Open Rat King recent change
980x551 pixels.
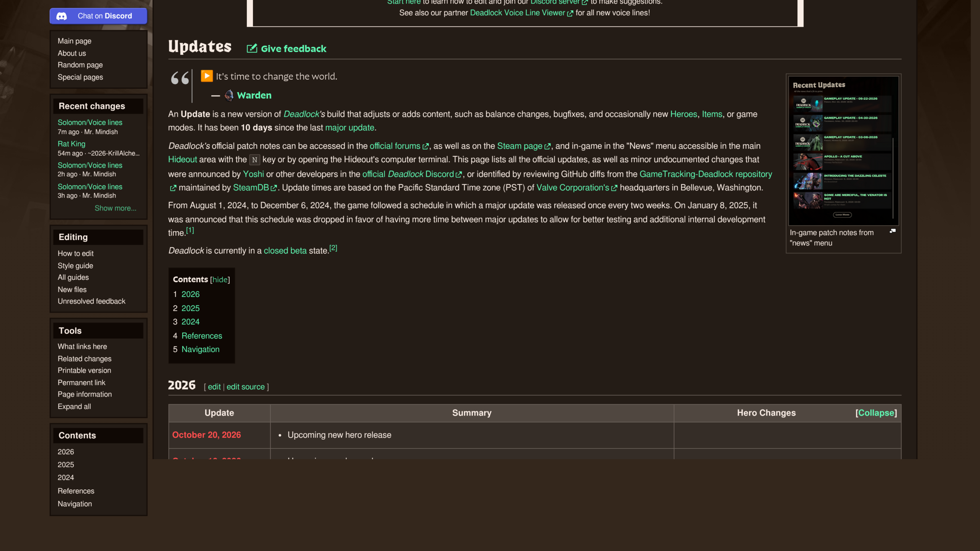(72, 144)
